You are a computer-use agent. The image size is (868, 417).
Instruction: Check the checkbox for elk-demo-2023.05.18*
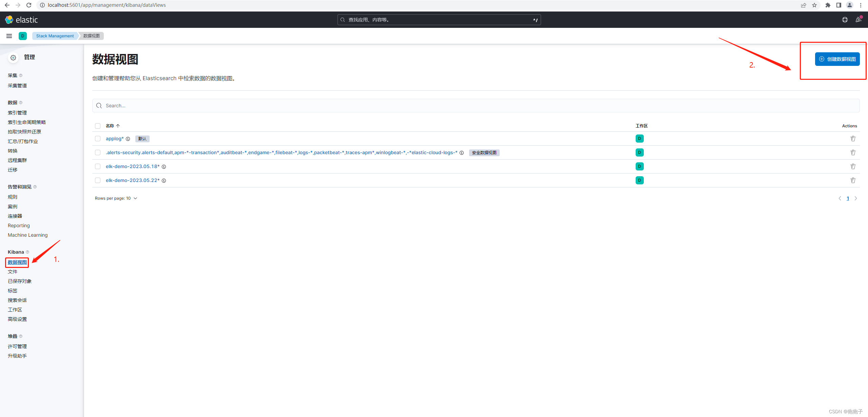click(98, 166)
